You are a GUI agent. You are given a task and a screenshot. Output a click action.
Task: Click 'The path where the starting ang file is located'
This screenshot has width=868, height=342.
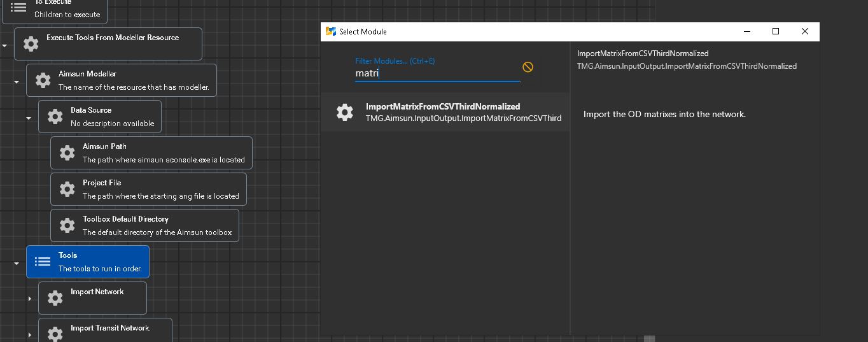[161, 196]
